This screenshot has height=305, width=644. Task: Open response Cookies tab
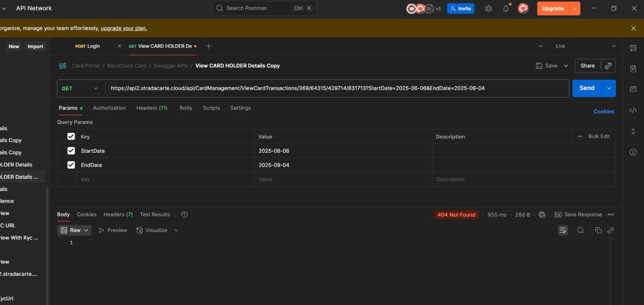[x=87, y=215]
